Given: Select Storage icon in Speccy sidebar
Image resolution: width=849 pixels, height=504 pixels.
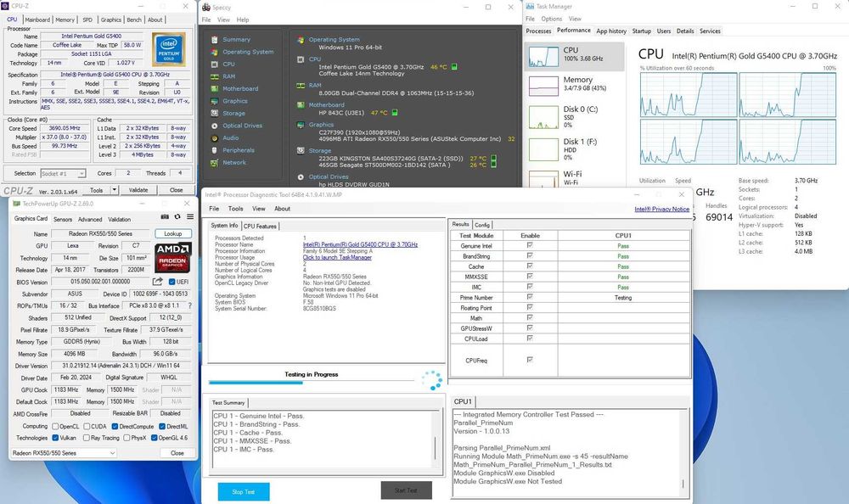Looking at the screenshot, I should (x=215, y=113).
